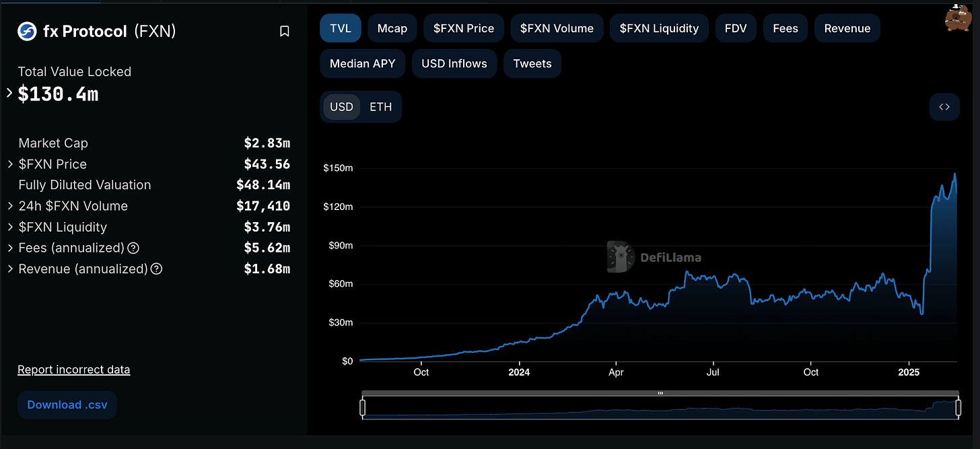Click the mini chart overview area

(660, 409)
